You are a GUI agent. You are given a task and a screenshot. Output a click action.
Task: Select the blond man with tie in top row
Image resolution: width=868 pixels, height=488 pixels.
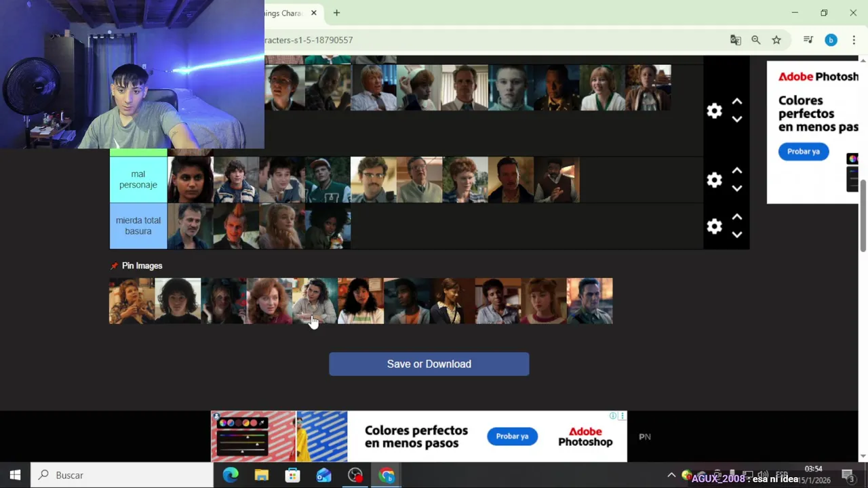click(x=374, y=87)
